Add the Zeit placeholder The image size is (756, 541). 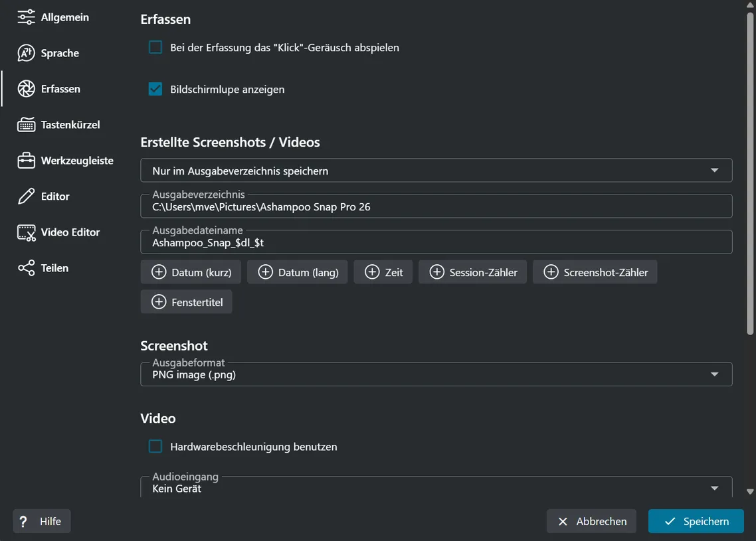click(x=383, y=271)
